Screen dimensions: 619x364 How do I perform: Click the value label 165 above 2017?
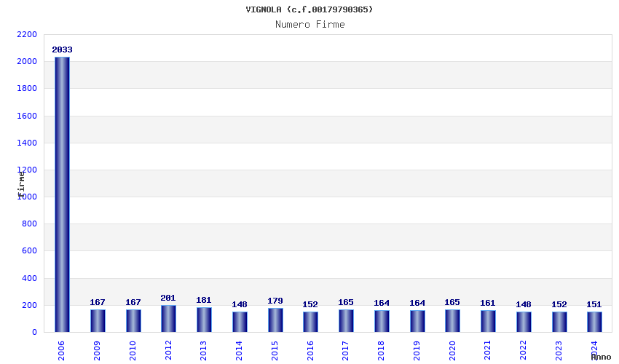tap(346, 302)
